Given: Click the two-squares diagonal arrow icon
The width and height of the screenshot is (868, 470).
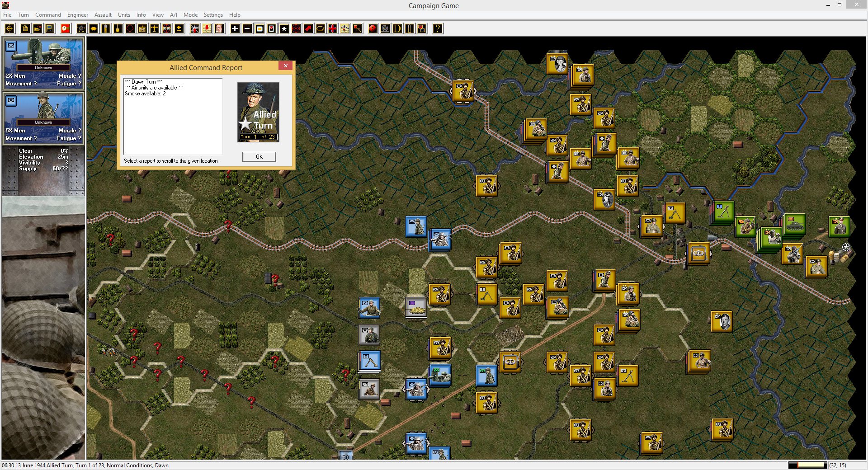Looking at the screenshot, I should (357, 28).
